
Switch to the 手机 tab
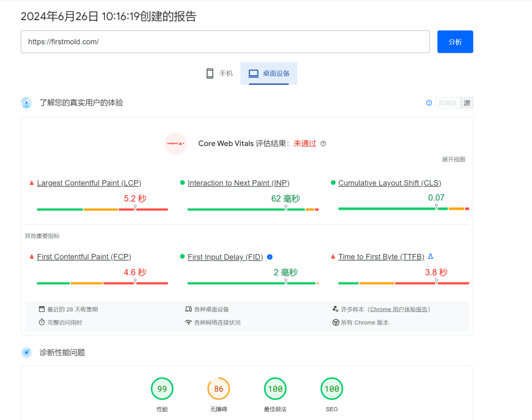click(x=219, y=73)
